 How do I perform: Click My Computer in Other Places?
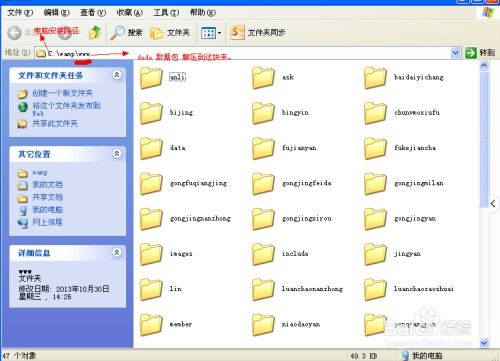tap(47, 210)
